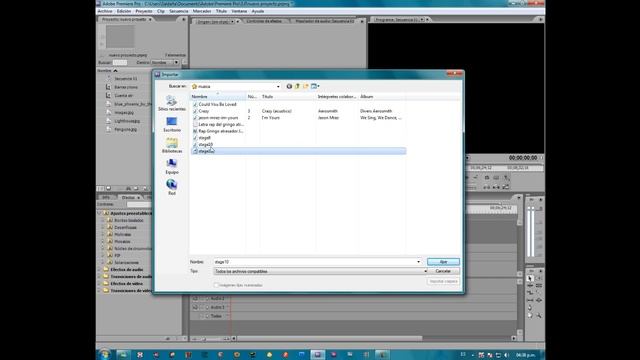Click Adobe Premiere icon in taskbar
Screen dimensions: 640x360
pyautogui.click(x=318, y=355)
